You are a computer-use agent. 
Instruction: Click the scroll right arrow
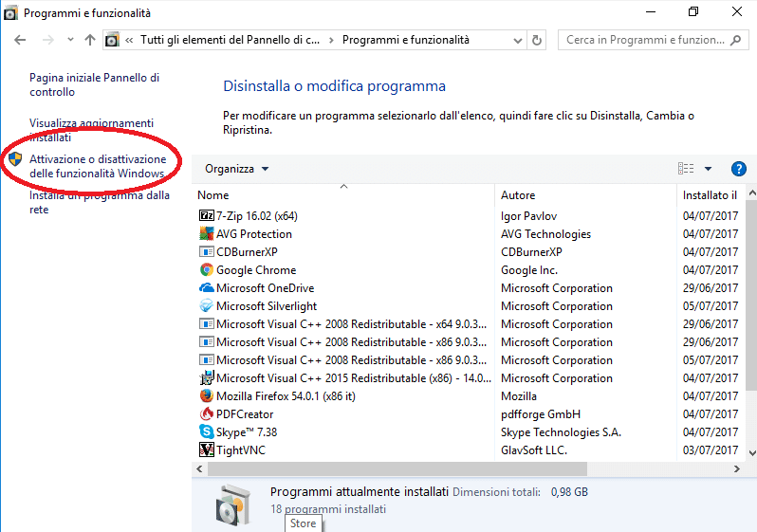pyautogui.click(x=737, y=468)
